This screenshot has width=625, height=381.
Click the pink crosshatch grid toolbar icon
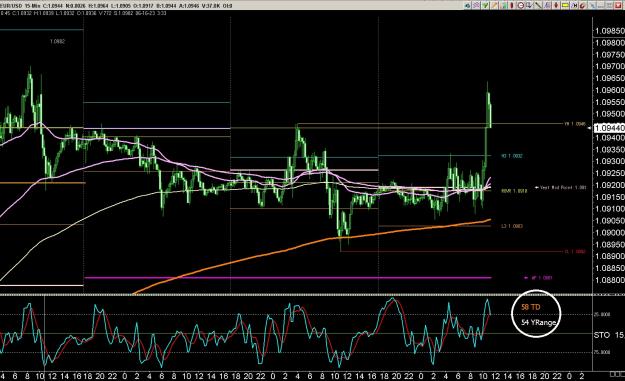pyautogui.click(x=476, y=6)
